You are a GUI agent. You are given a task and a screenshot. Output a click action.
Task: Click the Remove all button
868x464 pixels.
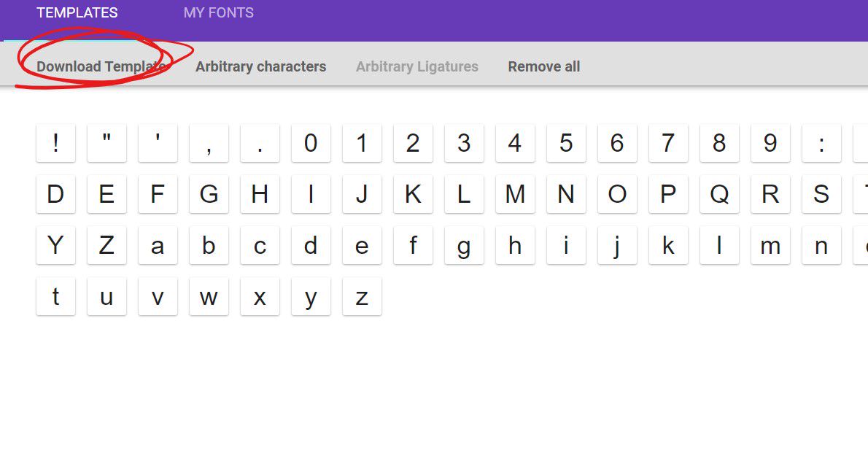coord(544,66)
